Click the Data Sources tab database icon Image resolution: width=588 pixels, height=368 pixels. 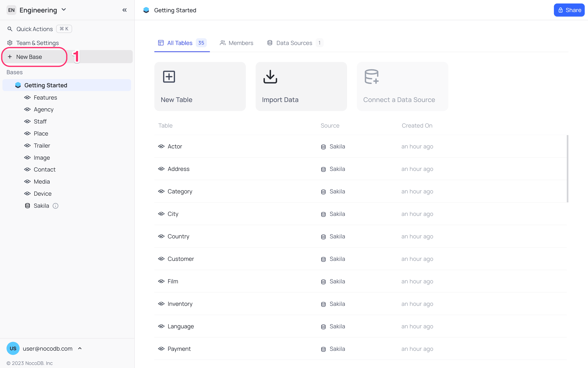270,43
